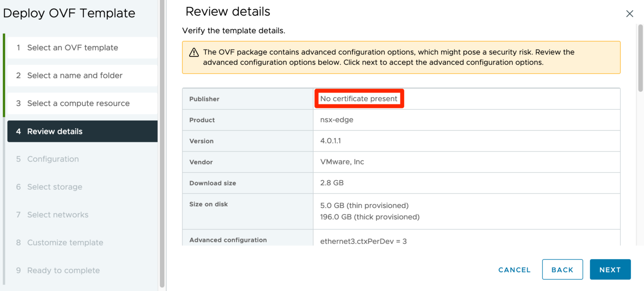Select the Ready to complete step
The image size is (644, 291).
(63, 270)
